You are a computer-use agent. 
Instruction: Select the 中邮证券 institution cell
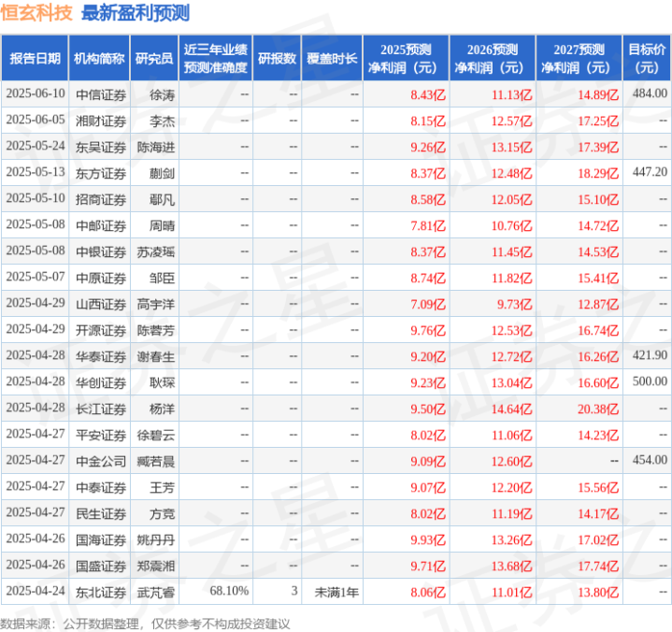coord(101,225)
